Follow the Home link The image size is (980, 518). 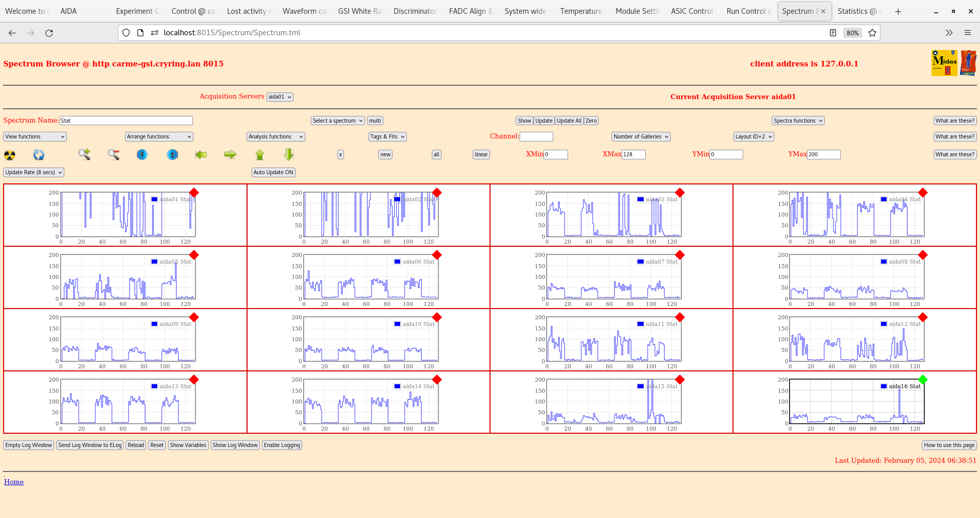[x=14, y=482]
